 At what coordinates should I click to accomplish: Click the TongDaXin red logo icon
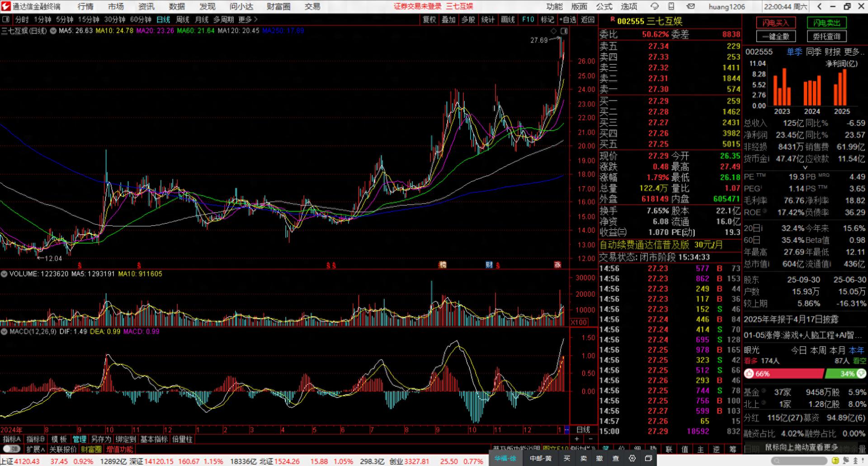point(6,6)
